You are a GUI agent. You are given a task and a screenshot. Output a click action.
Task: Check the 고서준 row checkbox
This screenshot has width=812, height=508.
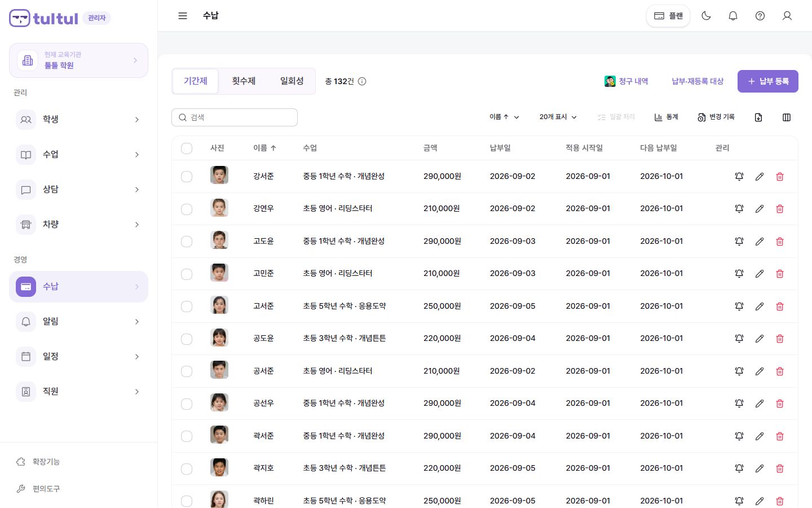point(187,306)
